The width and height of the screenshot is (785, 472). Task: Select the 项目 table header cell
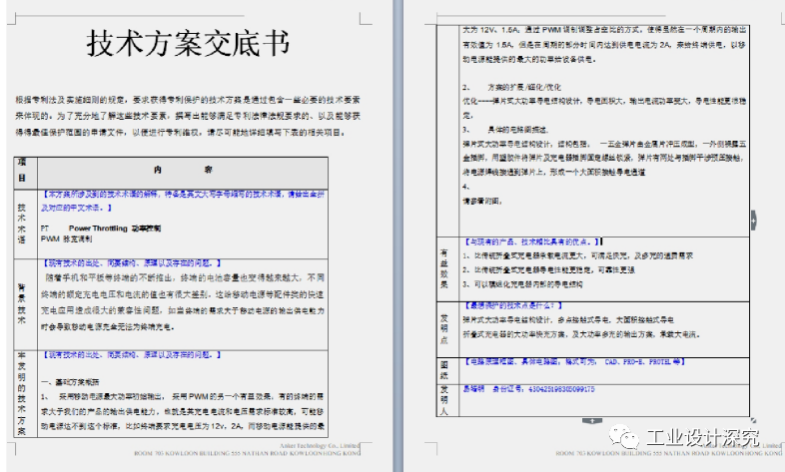pos(21,170)
